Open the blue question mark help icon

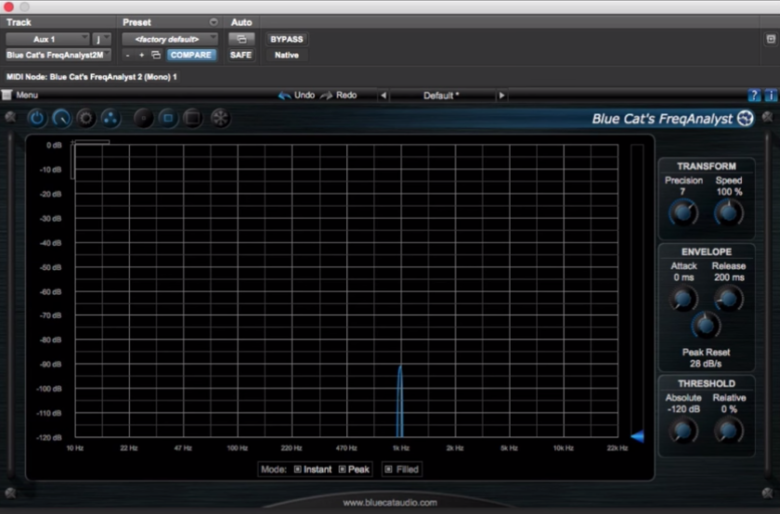coord(754,95)
